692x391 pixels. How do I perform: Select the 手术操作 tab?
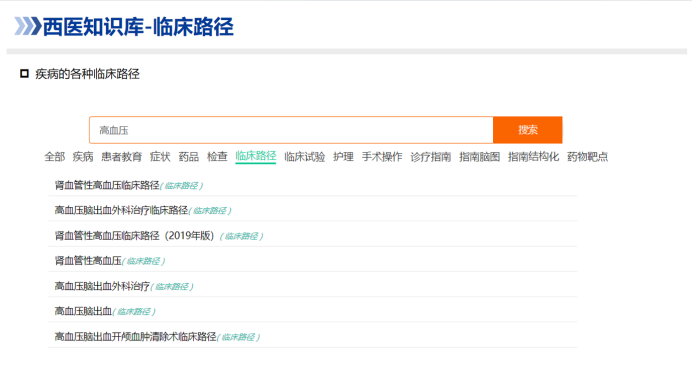click(x=382, y=157)
